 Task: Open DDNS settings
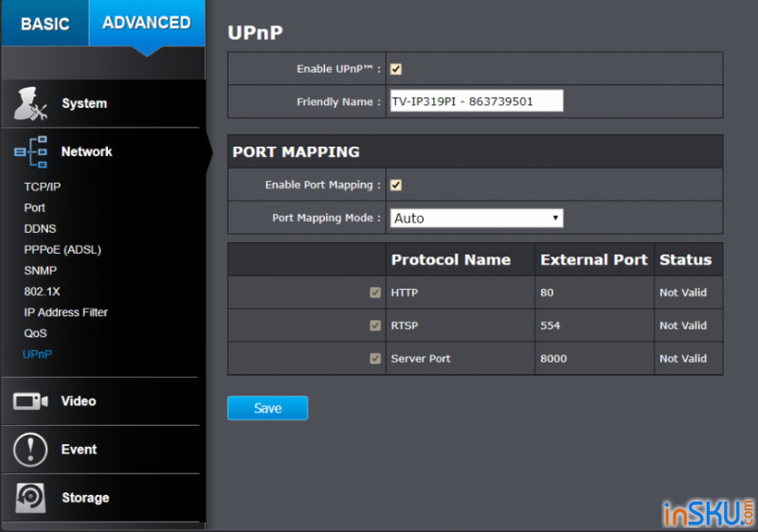click(40, 229)
